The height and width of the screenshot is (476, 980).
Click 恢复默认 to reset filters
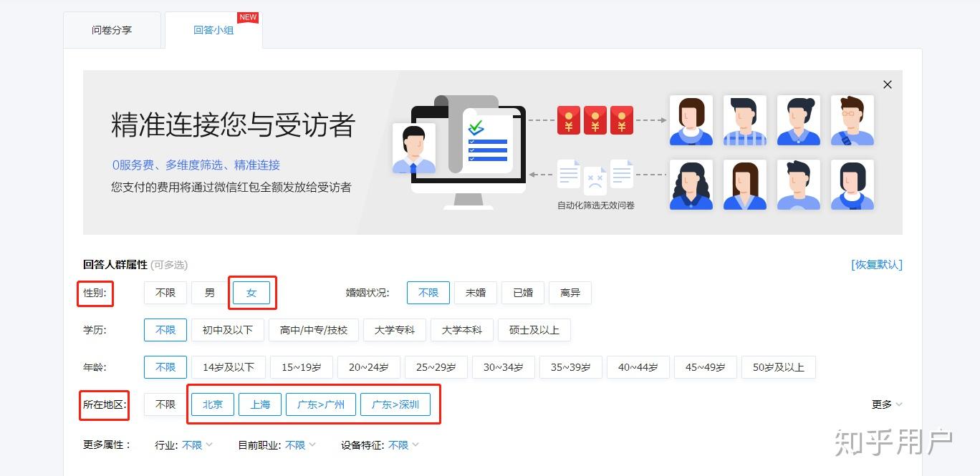[x=877, y=264]
